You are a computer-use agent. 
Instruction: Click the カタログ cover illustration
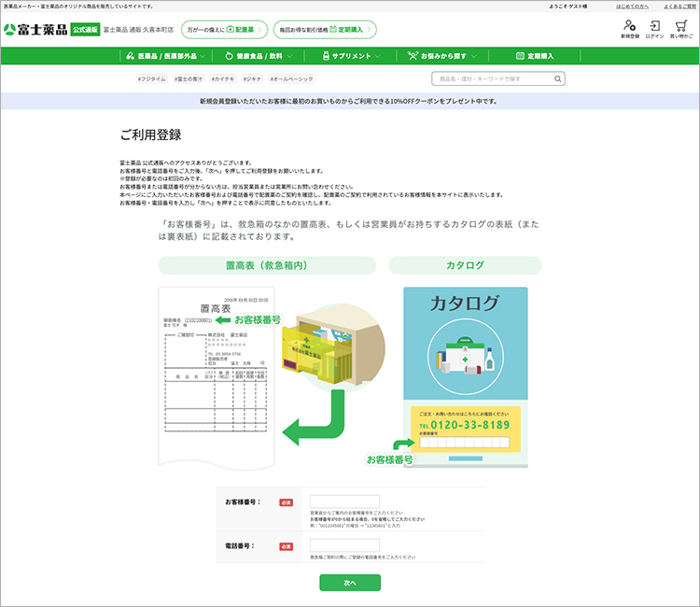(466, 377)
